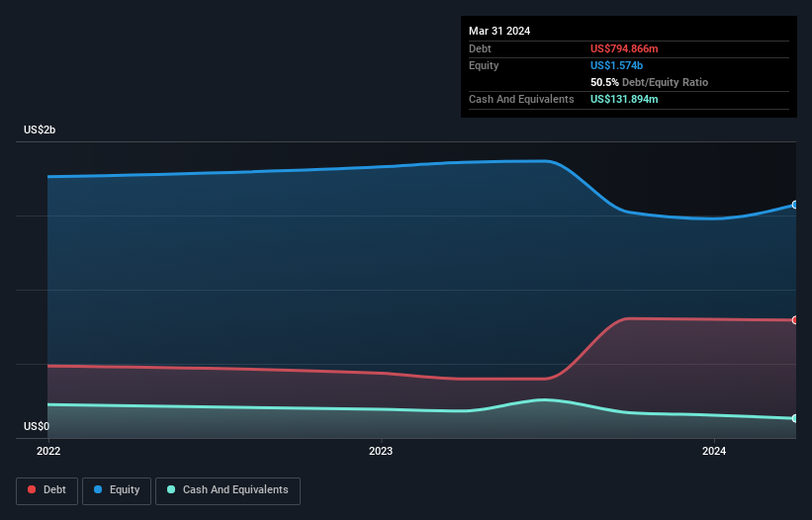The image size is (812, 520).
Task: Toggle Cash And Equivalents legend button
Action: tap(227, 490)
